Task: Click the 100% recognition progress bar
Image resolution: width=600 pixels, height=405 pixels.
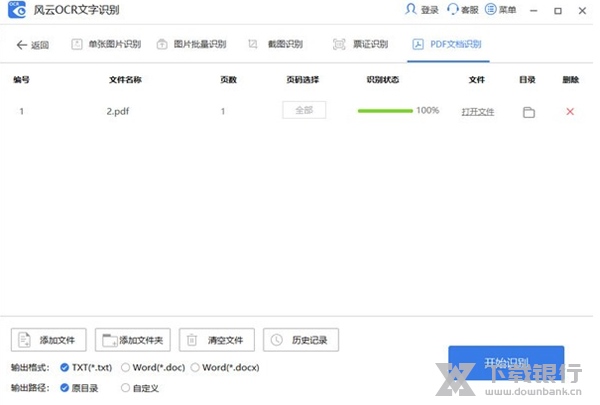Action: [x=385, y=111]
